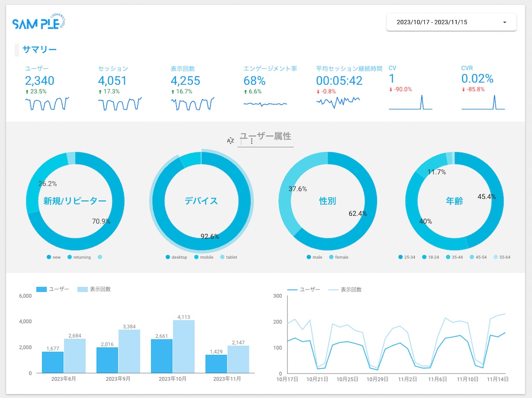Viewport: 532px width, 398px height.
Task: Click the ユーザー legend entry of the line chart
Action: click(x=304, y=289)
